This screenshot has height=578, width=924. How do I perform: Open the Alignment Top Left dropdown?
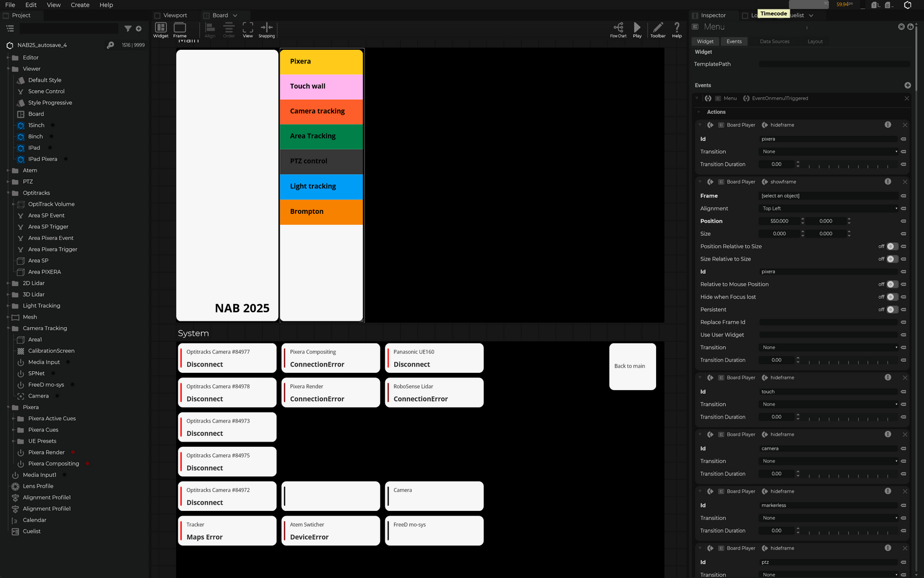[829, 209]
